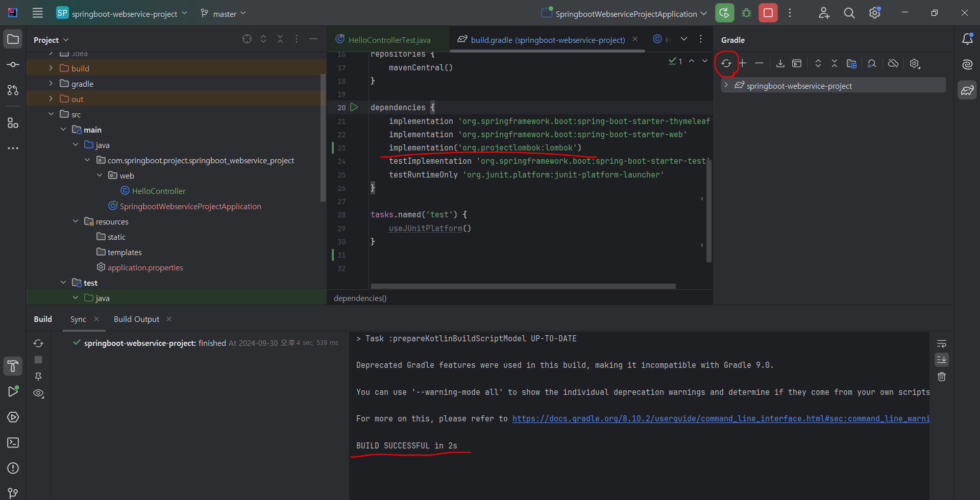Open the master branch dropdown
The width and height of the screenshot is (980, 500).
point(223,14)
